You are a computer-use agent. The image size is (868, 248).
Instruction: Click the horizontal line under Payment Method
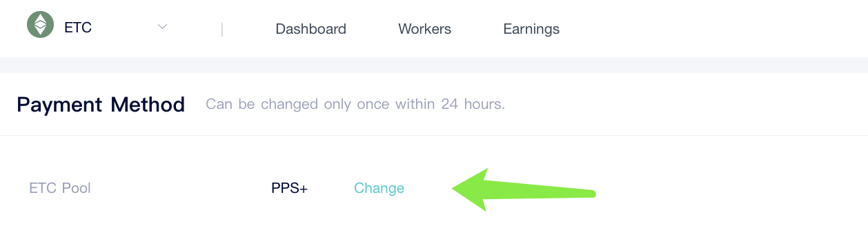click(x=434, y=135)
